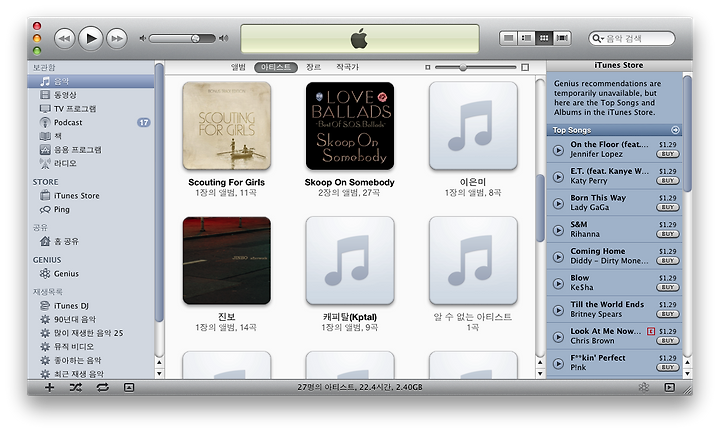The image size is (720, 433).
Task: Buy Blow by Ke$ha
Action: pos(668,287)
